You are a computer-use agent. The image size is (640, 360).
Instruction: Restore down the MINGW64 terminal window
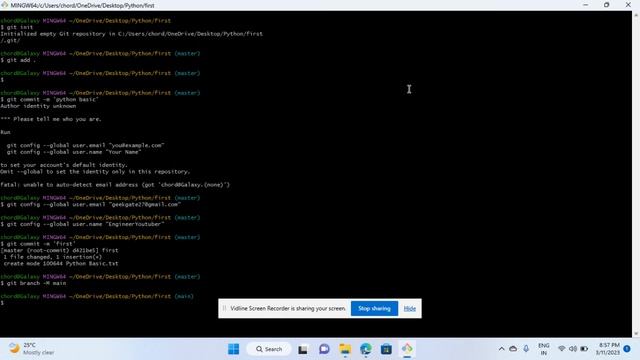pos(607,5)
